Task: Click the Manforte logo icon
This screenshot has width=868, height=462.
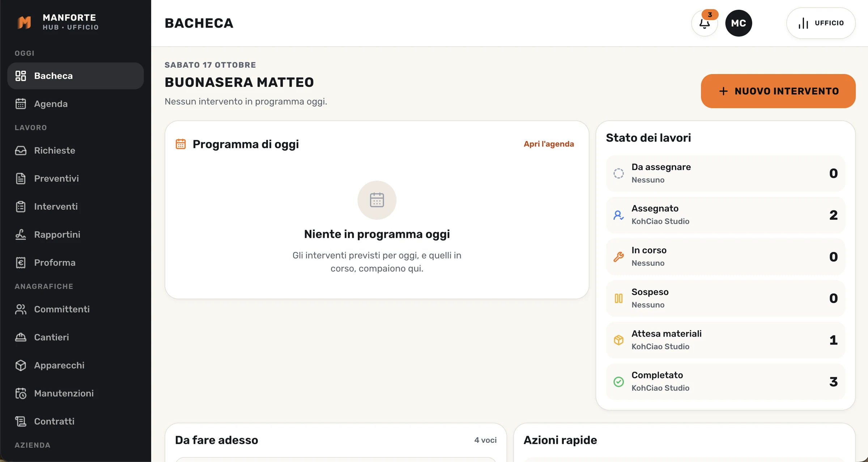Action: click(24, 22)
